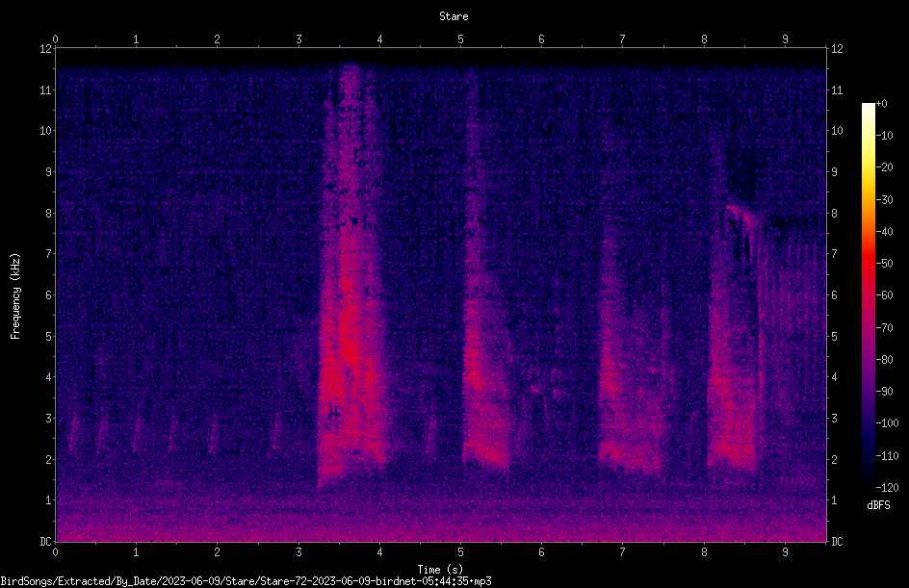Click the left axis '2' kHz label

click(48, 459)
